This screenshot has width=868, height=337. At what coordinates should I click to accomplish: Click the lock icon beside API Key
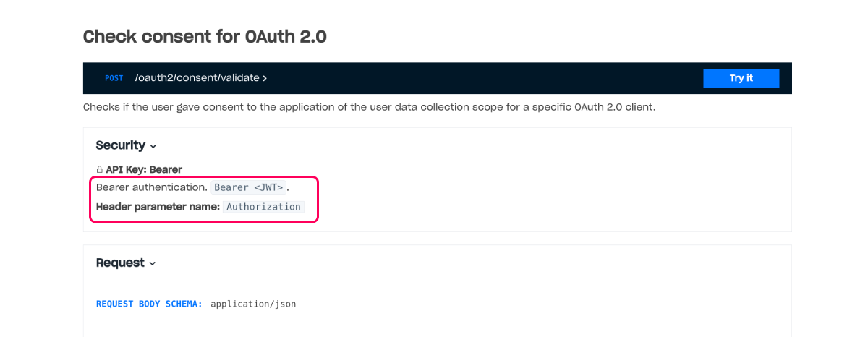pyautogui.click(x=100, y=169)
